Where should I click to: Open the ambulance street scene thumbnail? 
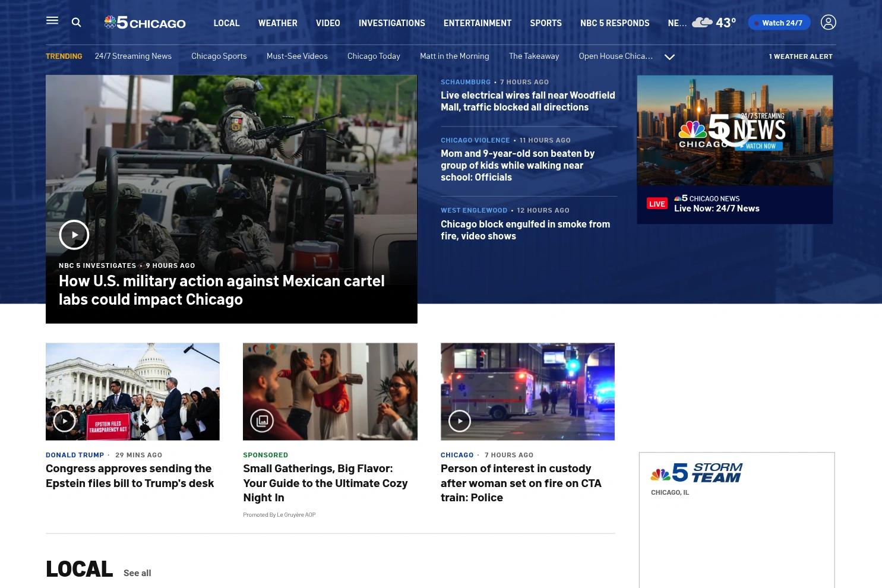(x=527, y=391)
